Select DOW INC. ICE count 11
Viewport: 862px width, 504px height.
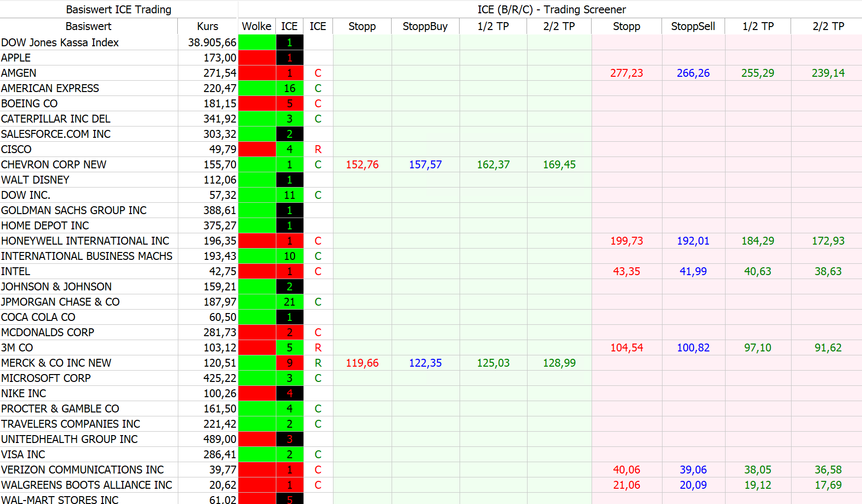pos(290,195)
